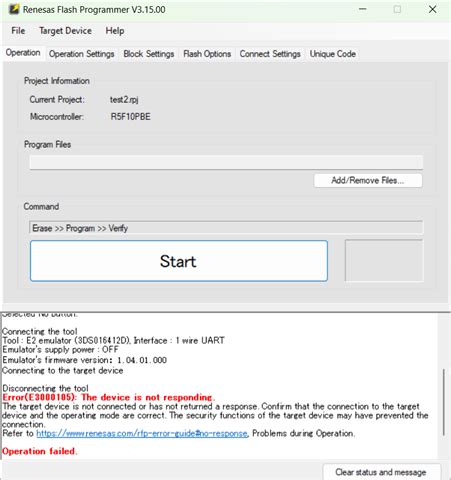Open the File menu
This screenshot has width=451, height=480.
18,31
